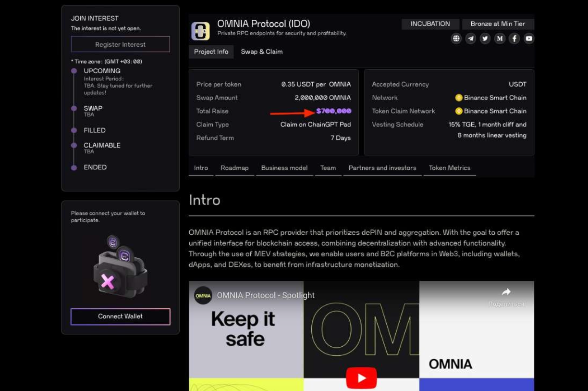Open the OMNIA Protocol website via globe icon
Image resolution: width=588 pixels, height=391 pixels.
[456, 38]
